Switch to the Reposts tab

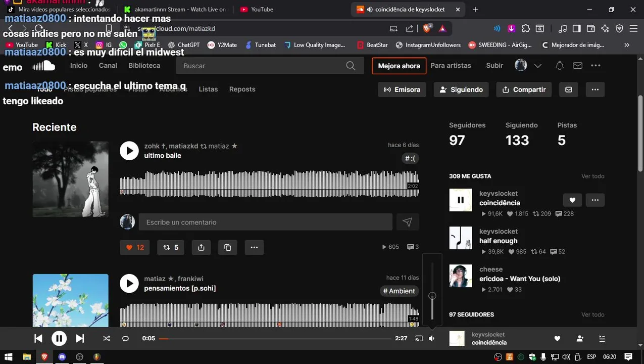point(242,89)
